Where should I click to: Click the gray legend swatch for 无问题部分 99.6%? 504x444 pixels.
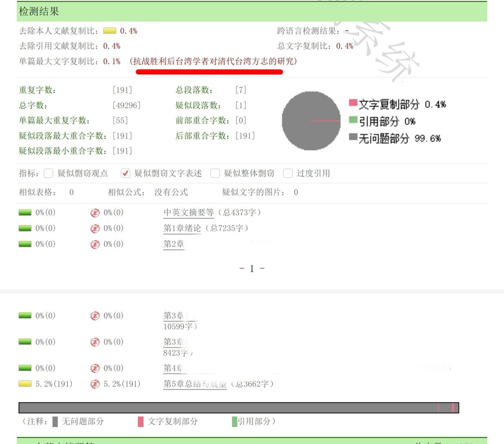[x=353, y=137]
